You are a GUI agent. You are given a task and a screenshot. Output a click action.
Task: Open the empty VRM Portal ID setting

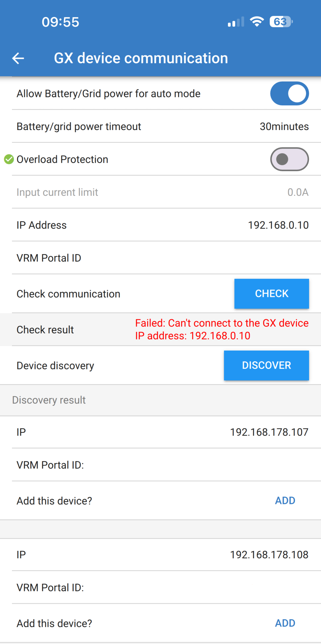(160, 258)
